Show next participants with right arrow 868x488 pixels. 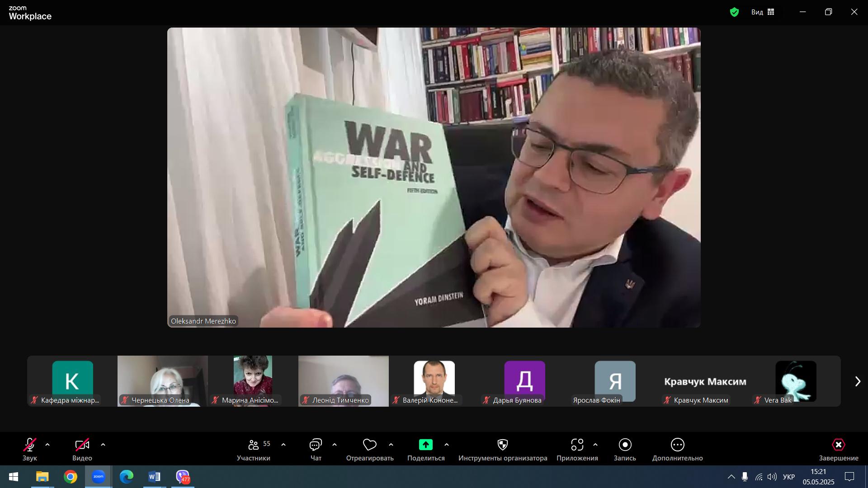[858, 381]
